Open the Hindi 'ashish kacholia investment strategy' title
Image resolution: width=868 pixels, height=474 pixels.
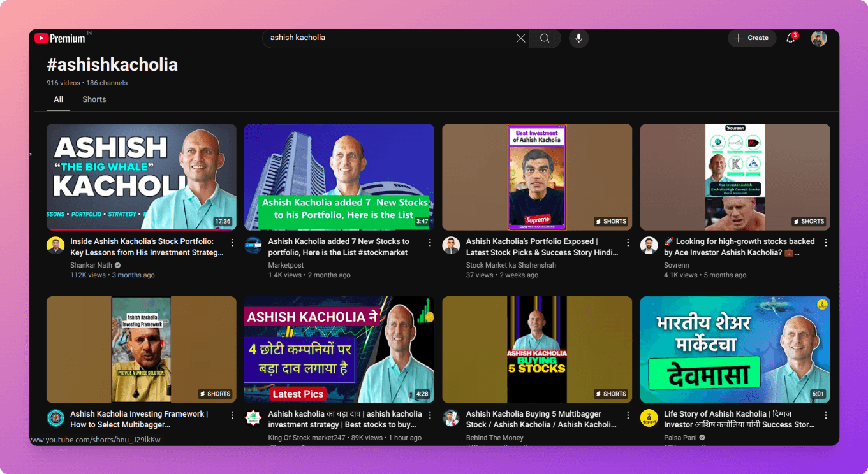tap(345, 419)
